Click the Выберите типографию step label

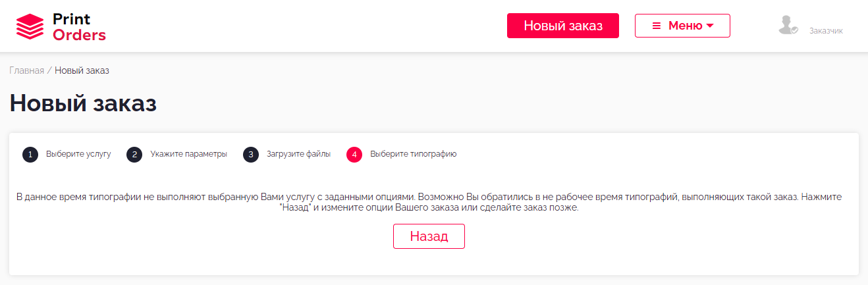413,154
